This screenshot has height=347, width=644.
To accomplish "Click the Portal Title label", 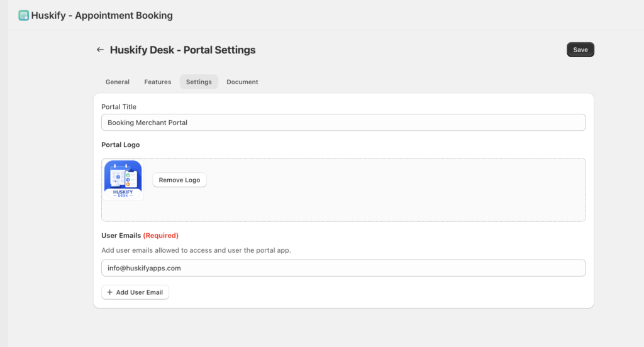I will 119,107.
